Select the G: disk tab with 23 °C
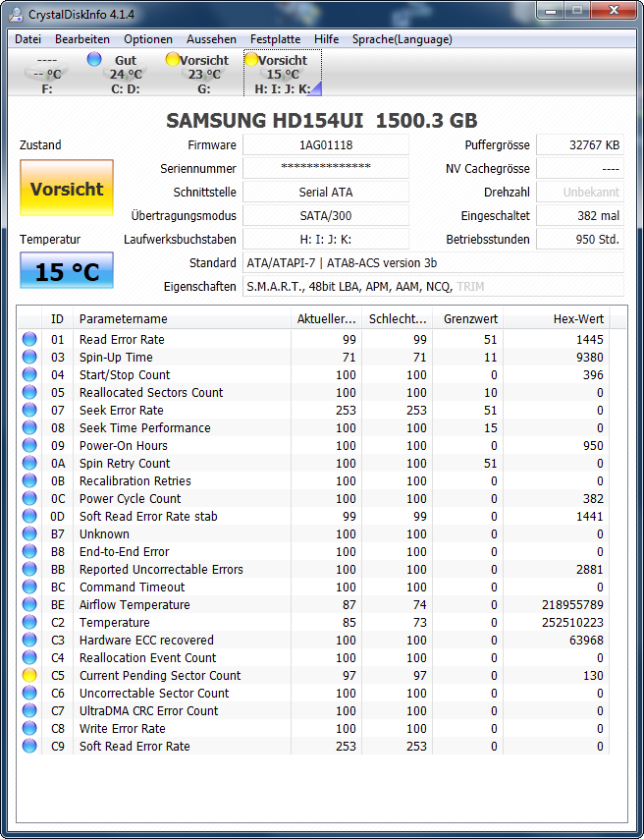 coord(204,75)
